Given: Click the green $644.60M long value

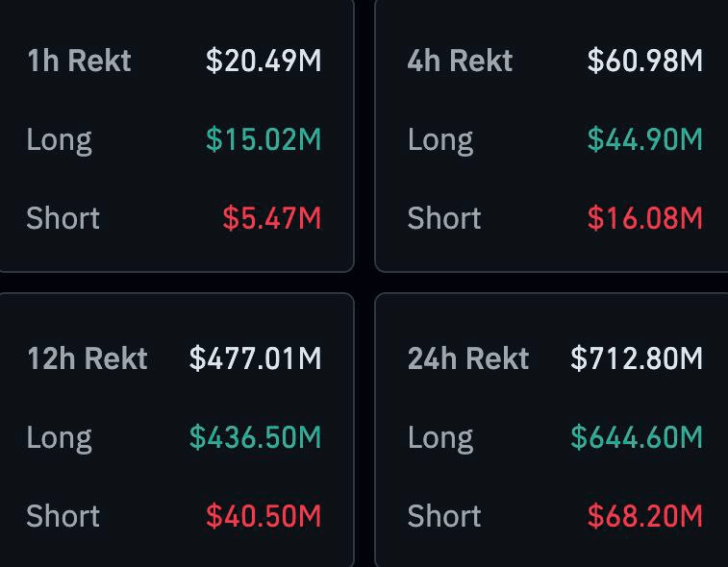Looking at the screenshot, I should click(x=637, y=438).
